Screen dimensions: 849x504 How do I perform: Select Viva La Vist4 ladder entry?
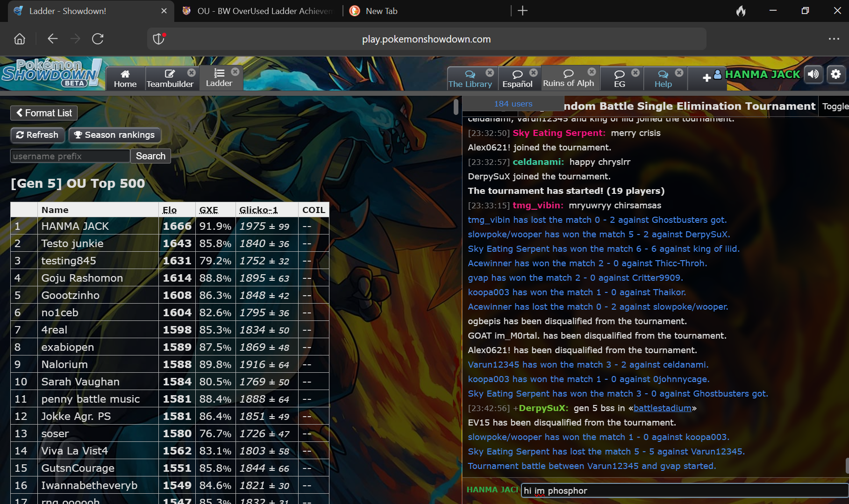pyautogui.click(x=75, y=451)
